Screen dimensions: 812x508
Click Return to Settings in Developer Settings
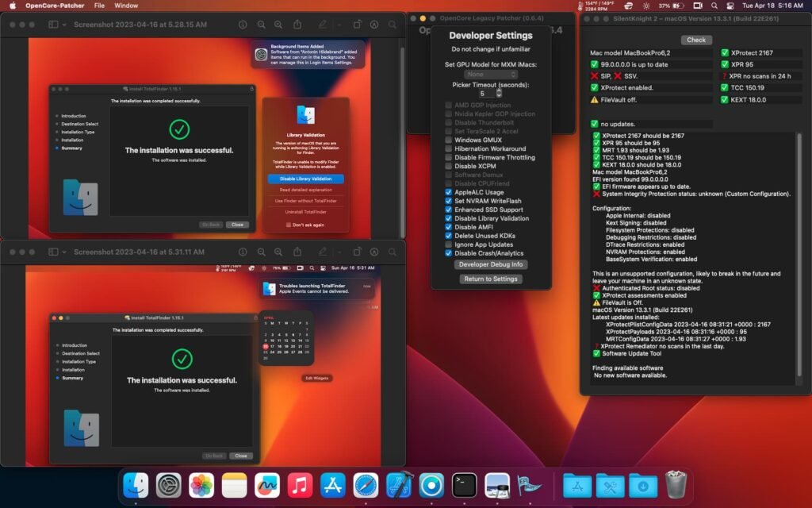click(490, 279)
